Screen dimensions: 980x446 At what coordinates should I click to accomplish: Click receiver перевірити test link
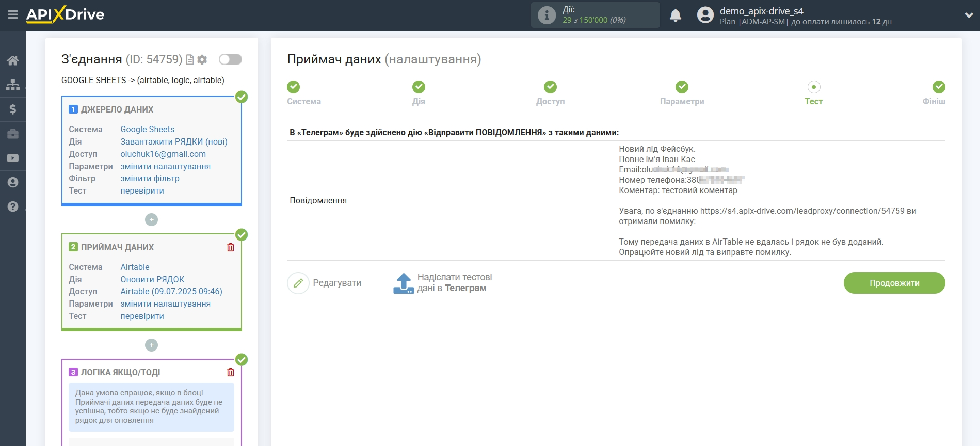142,316
